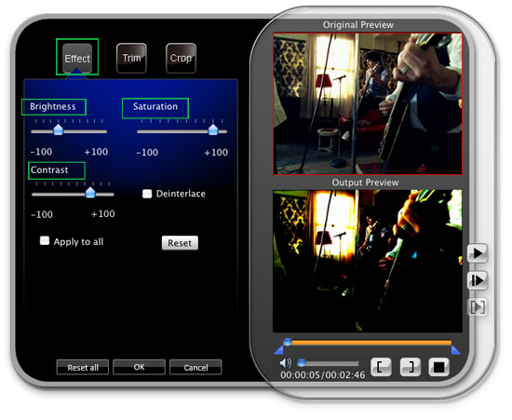Click the Play button beside the preview
Screen dimensions: 512x420
(478, 253)
